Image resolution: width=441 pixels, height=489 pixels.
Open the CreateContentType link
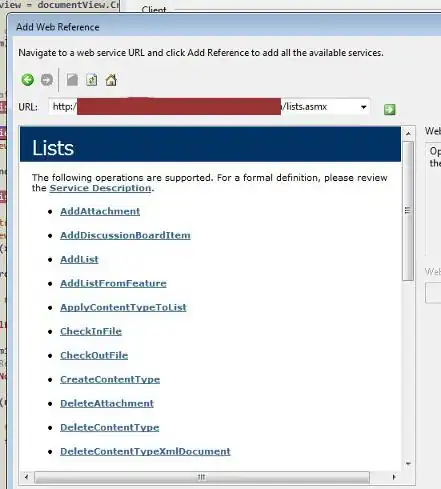click(110, 379)
